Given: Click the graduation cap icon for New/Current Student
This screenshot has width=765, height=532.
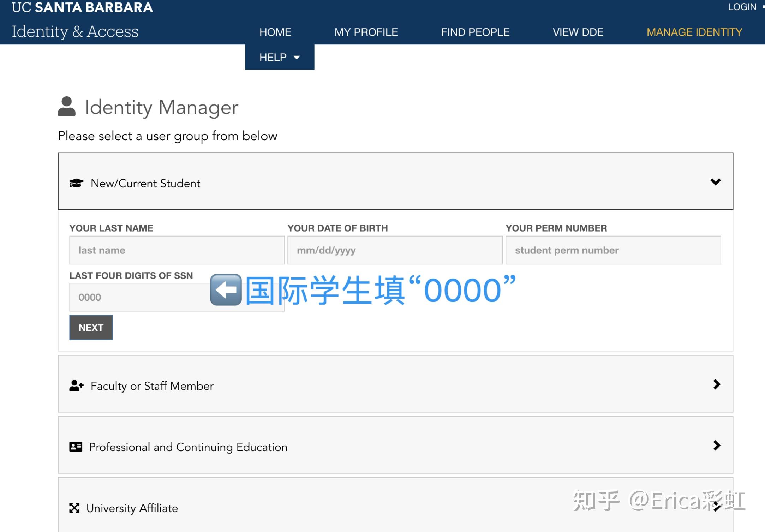Looking at the screenshot, I should 76,183.
